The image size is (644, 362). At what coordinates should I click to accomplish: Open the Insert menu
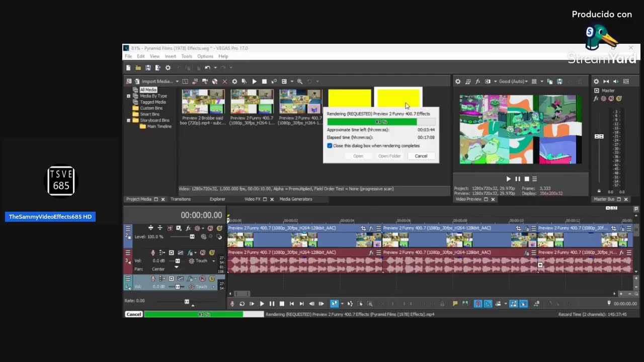171,56
